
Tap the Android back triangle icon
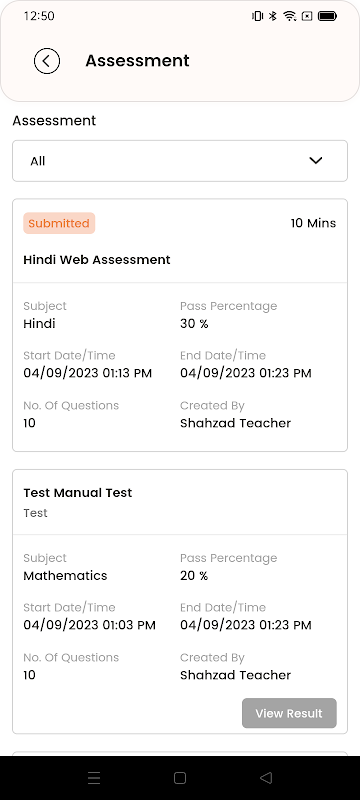click(266, 778)
